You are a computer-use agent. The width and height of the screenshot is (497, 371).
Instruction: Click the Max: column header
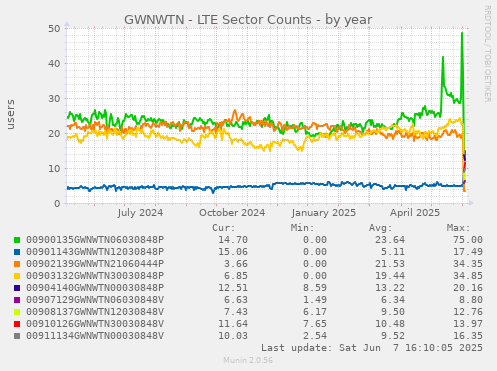click(459, 228)
